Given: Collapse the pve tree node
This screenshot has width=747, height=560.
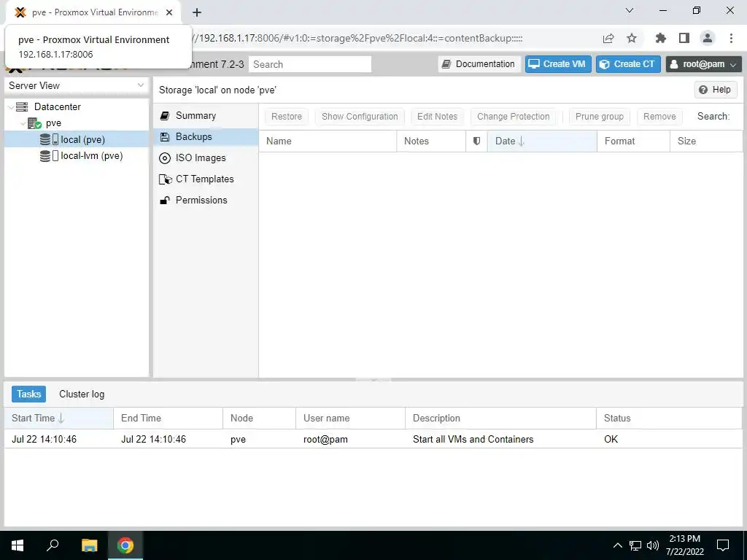Looking at the screenshot, I should click(23, 123).
